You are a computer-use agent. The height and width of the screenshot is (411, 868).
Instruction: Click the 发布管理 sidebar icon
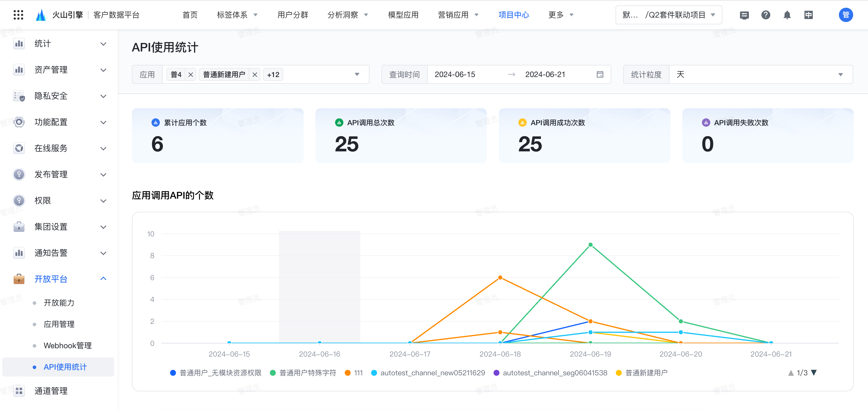[19, 175]
